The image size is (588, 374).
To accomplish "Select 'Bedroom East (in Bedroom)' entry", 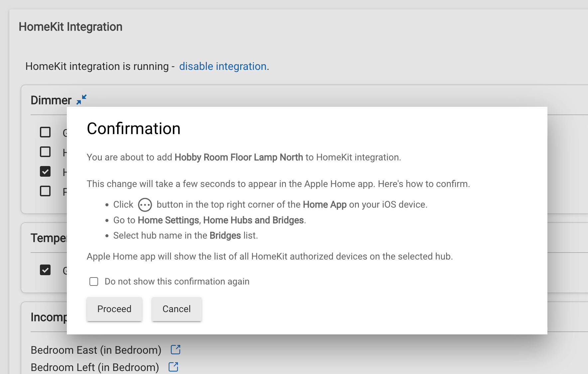I will pyautogui.click(x=96, y=350).
